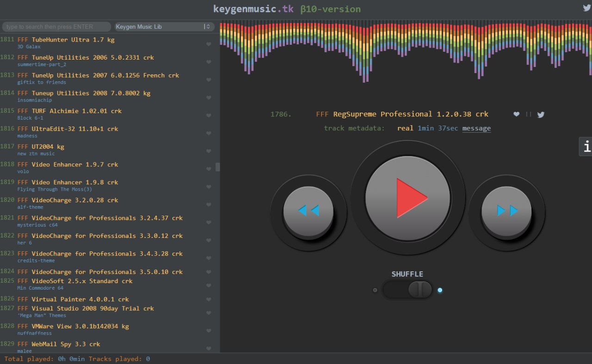Open the track message link

tap(476, 128)
